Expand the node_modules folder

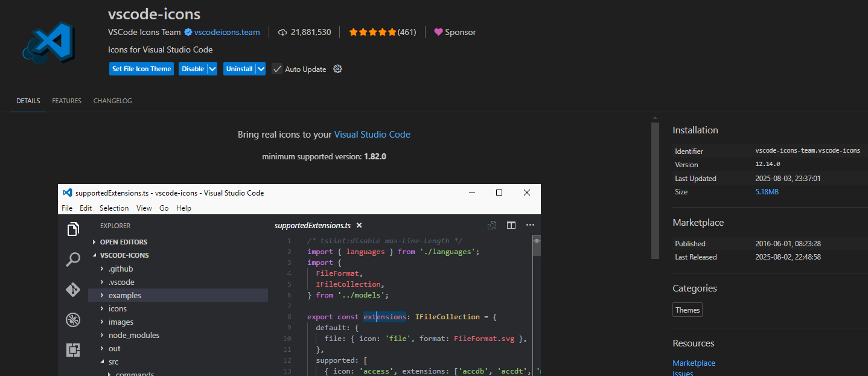[x=102, y=335]
